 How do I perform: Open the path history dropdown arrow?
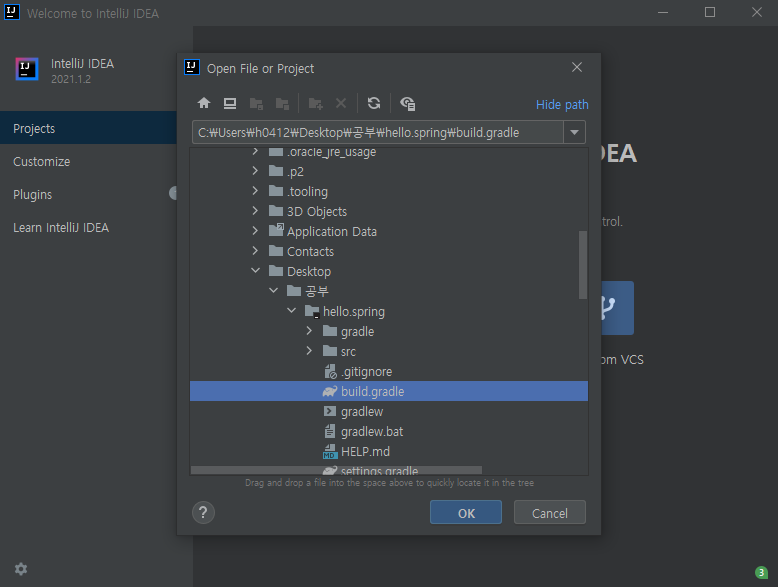(575, 132)
